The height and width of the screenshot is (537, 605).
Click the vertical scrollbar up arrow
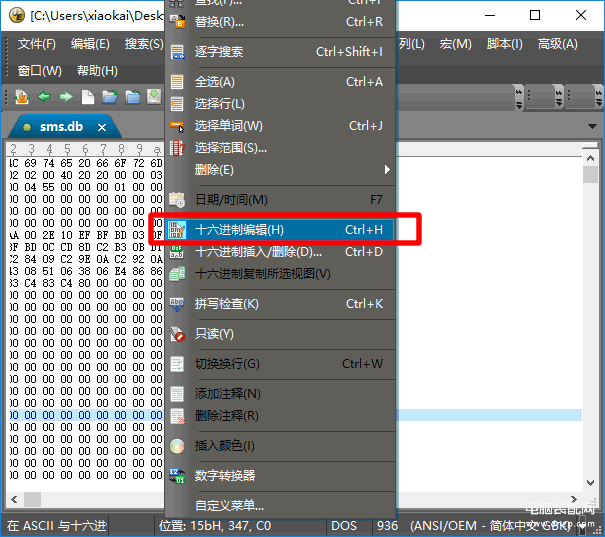click(x=590, y=158)
